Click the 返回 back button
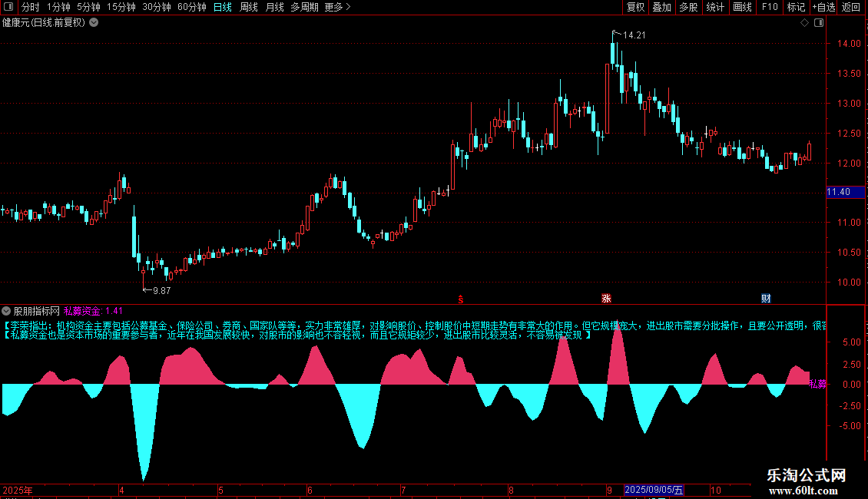The image size is (868, 499). pos(851,7)
